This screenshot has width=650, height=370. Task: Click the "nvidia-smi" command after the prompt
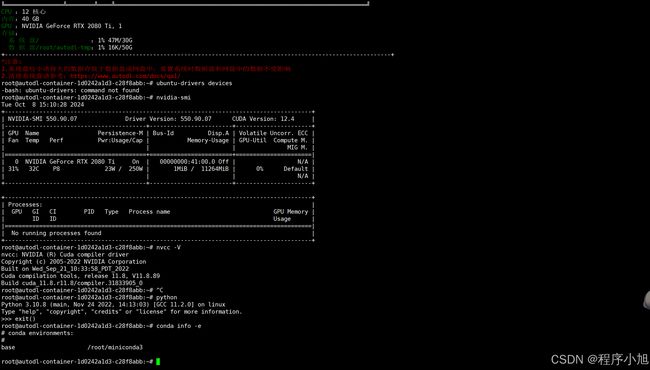173,97
